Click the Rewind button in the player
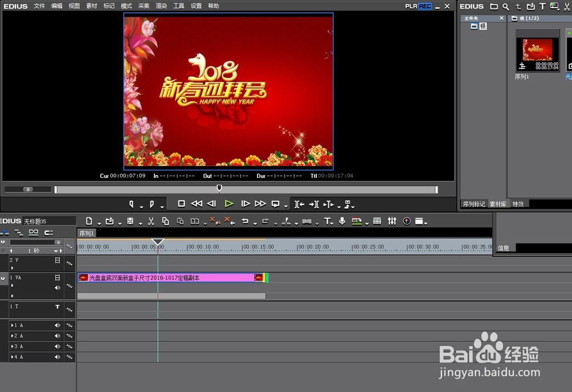 click(197, 204)
